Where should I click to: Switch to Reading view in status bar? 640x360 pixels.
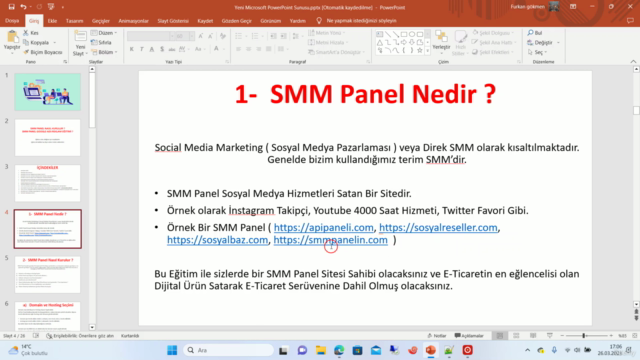pyautogui.click(x=533, y=336)
